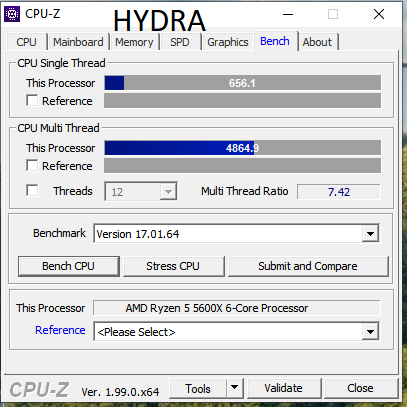Expand the Reference processor selection dropdown
This screenshot has width=407, height=407.
coord(370,332)
